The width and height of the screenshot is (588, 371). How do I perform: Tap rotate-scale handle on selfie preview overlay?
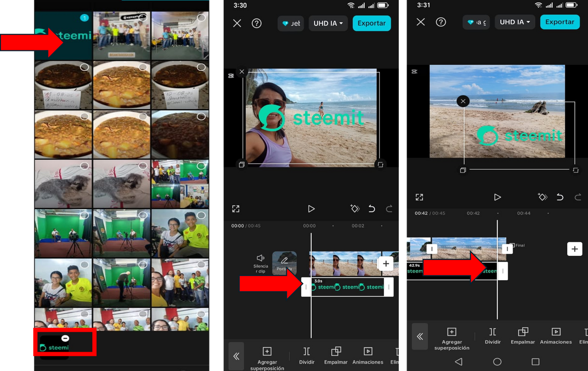380,164
